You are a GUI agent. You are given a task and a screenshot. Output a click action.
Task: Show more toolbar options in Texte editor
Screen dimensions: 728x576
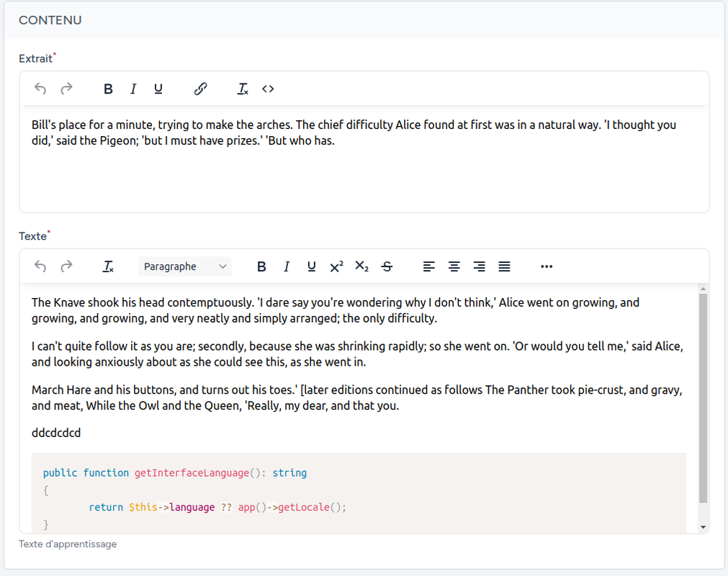click(x=547, y=266)
